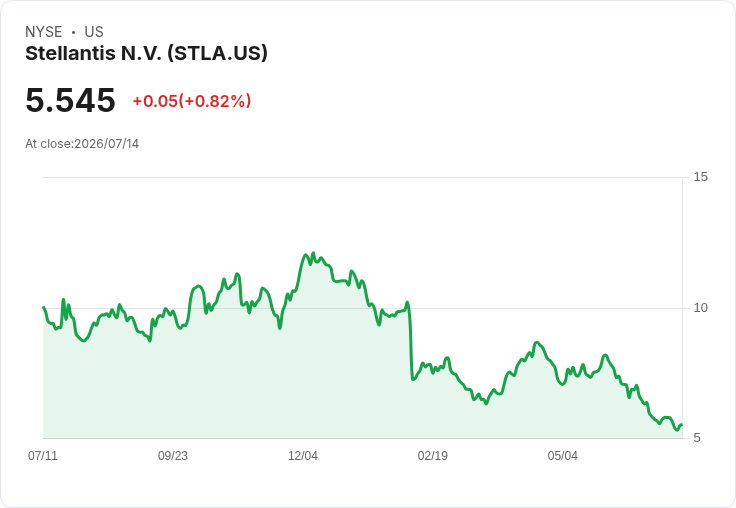Click the local peak after 02/19 near 8.7

537,343
